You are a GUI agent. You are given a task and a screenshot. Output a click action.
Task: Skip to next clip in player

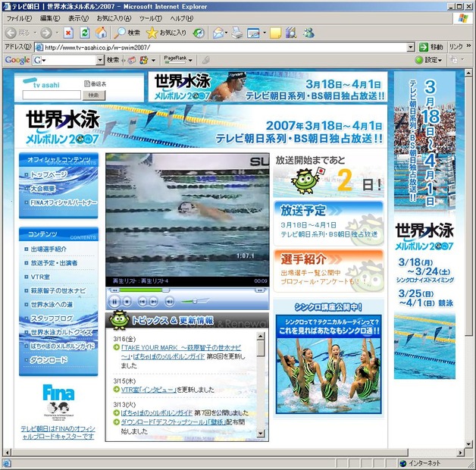coord(154,302)
